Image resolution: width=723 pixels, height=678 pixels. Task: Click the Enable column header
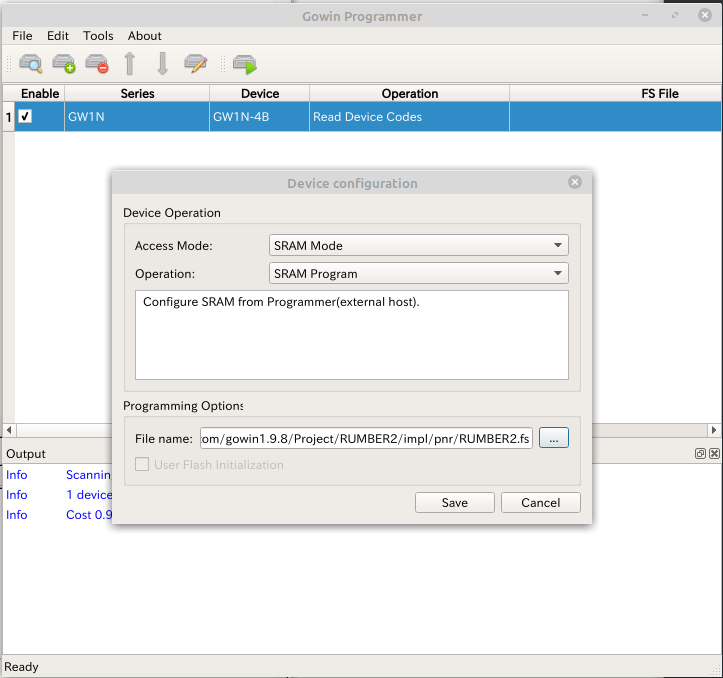coord(40,93)
